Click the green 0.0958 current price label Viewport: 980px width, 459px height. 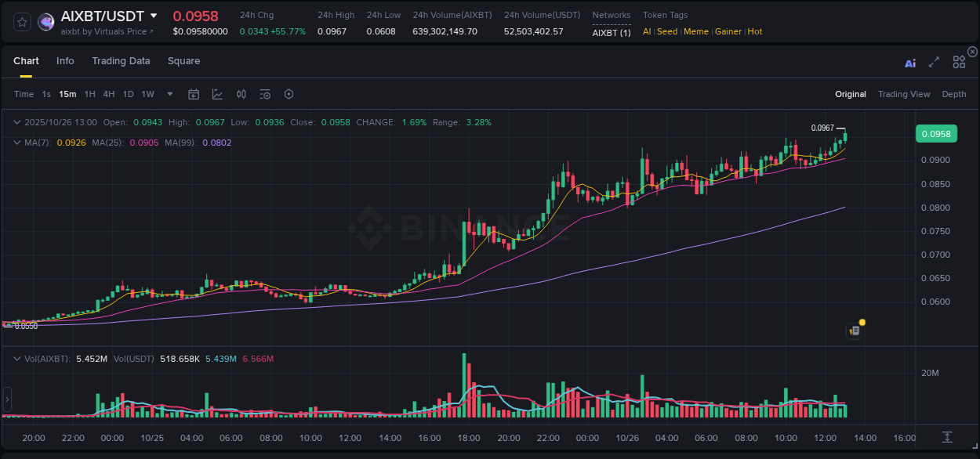(x=936, y=134)
